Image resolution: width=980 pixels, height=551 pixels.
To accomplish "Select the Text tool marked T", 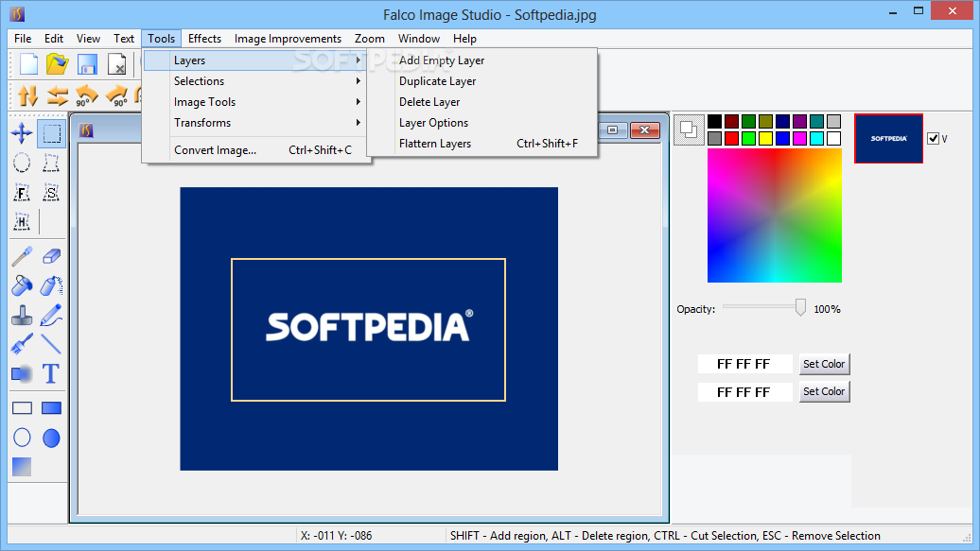I will [x=51, y=373].
